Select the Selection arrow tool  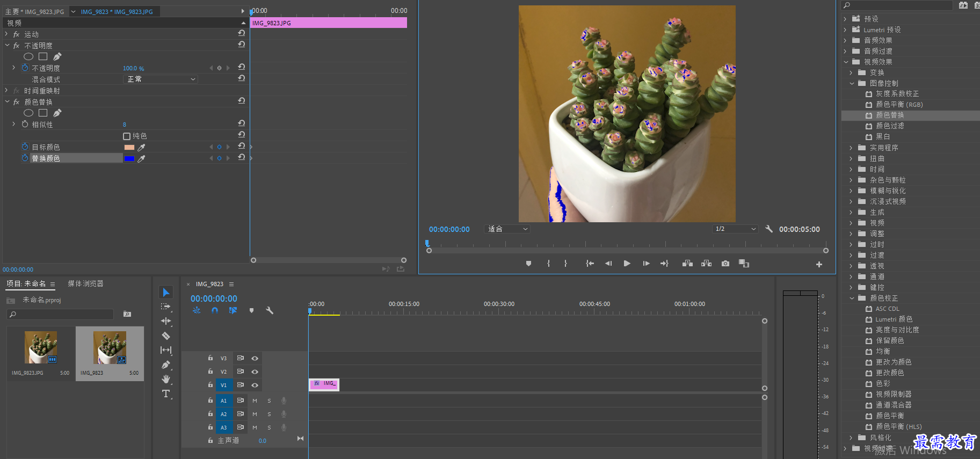pyautogui.click(x=166, y=293)
